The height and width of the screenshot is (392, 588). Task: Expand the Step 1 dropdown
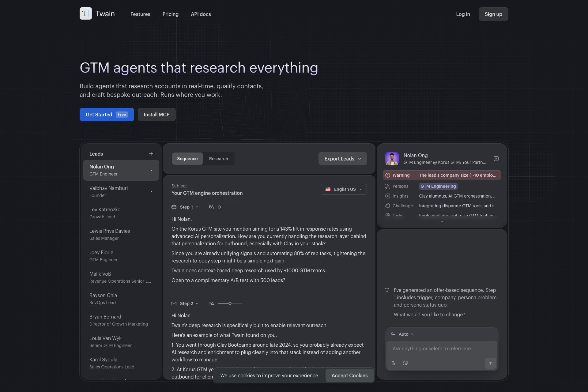coord(189,207)
